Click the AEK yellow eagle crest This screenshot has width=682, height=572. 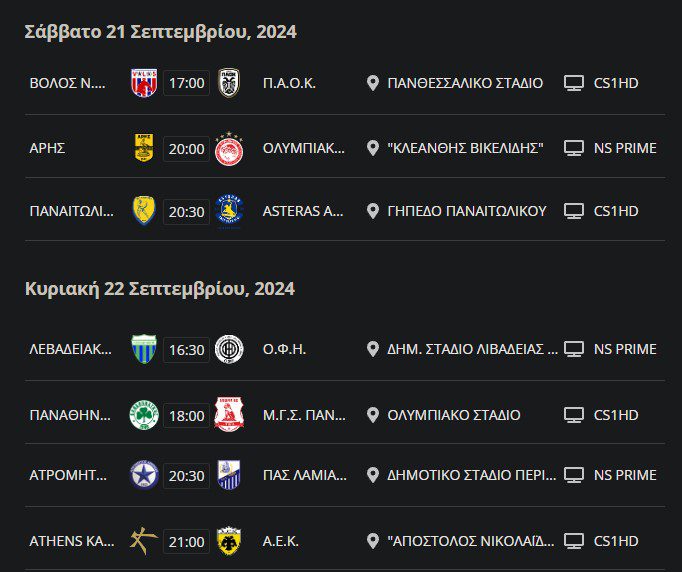click(228, 541)
